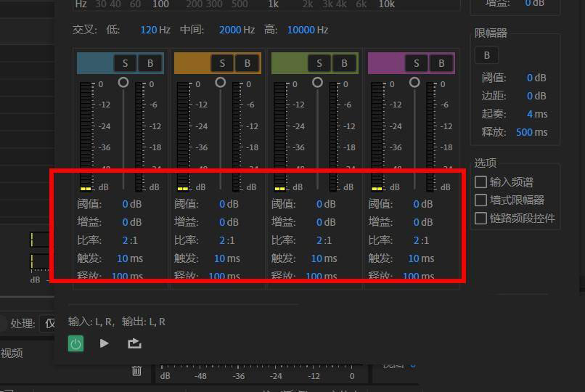Click the 交叉 label
The image size is (585, 392).
(x=85, y=30)
